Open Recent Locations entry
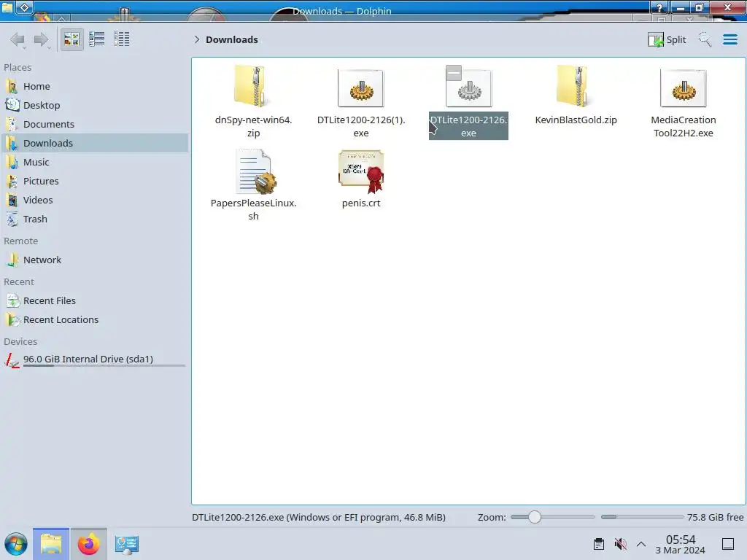Viewport: 747px width, 560px height. [x=95, y=320]
